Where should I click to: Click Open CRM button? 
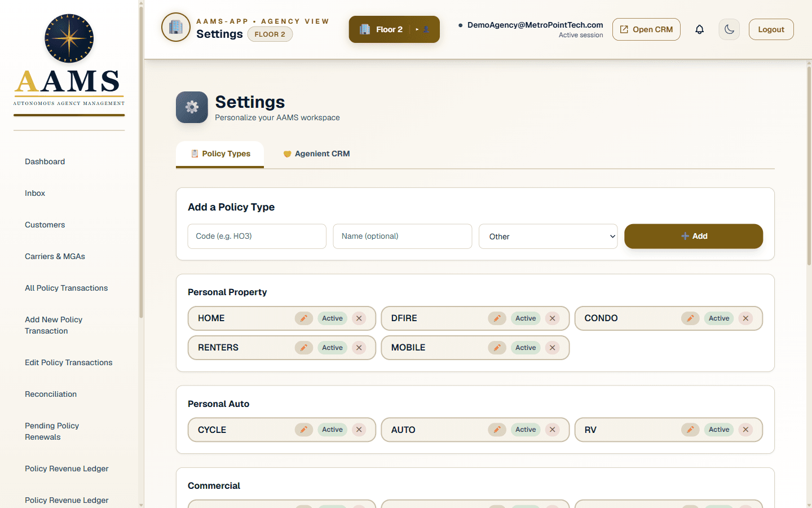coord(646,29)
